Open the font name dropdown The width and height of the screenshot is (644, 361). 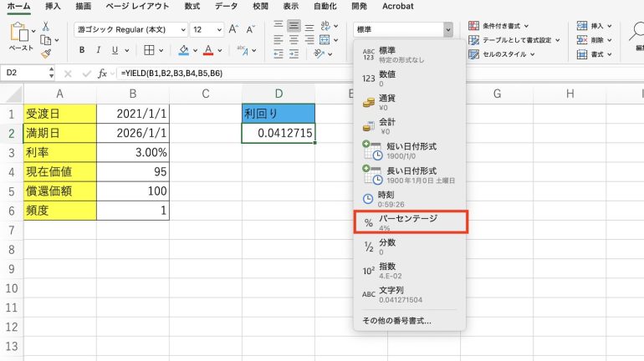[183, 29]
